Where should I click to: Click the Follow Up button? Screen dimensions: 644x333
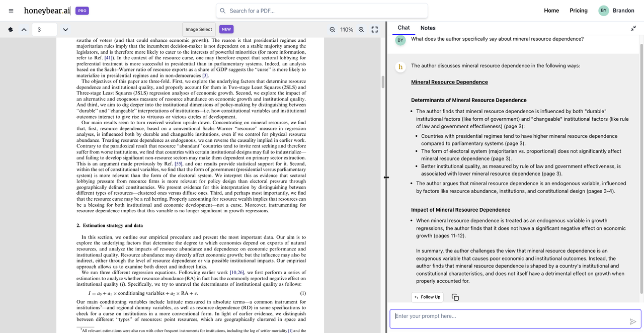click(427, 297)
